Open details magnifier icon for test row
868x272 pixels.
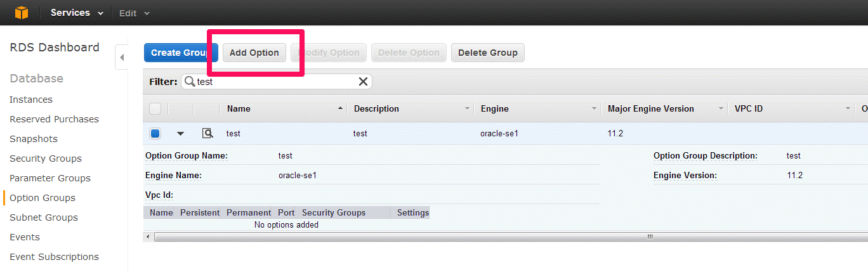[x=207, y=133]
